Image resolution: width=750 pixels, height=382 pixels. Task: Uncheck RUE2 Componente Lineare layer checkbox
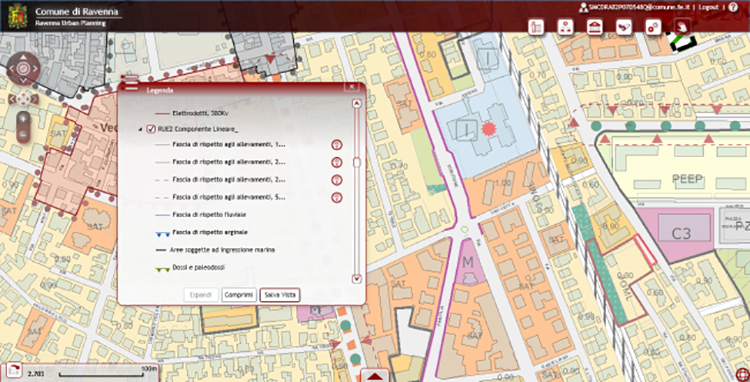click(151, 129)
